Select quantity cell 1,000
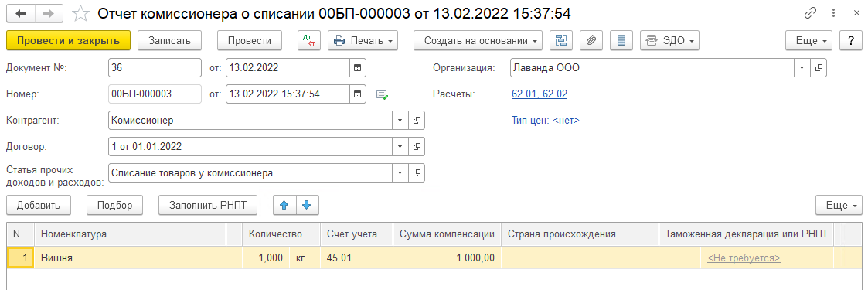The image size is (868, 290). pyautogui.click(x=266, y=258)
